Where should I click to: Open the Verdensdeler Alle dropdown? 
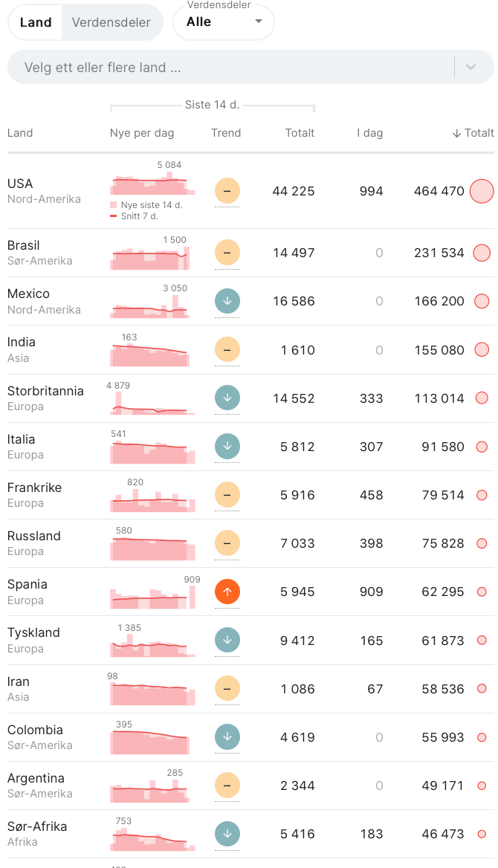point(223,22)
